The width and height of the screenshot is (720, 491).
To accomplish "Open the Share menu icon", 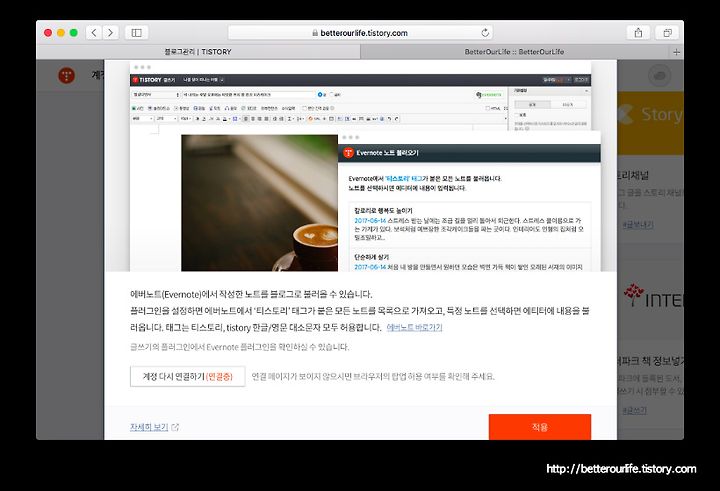I will 638,33.
